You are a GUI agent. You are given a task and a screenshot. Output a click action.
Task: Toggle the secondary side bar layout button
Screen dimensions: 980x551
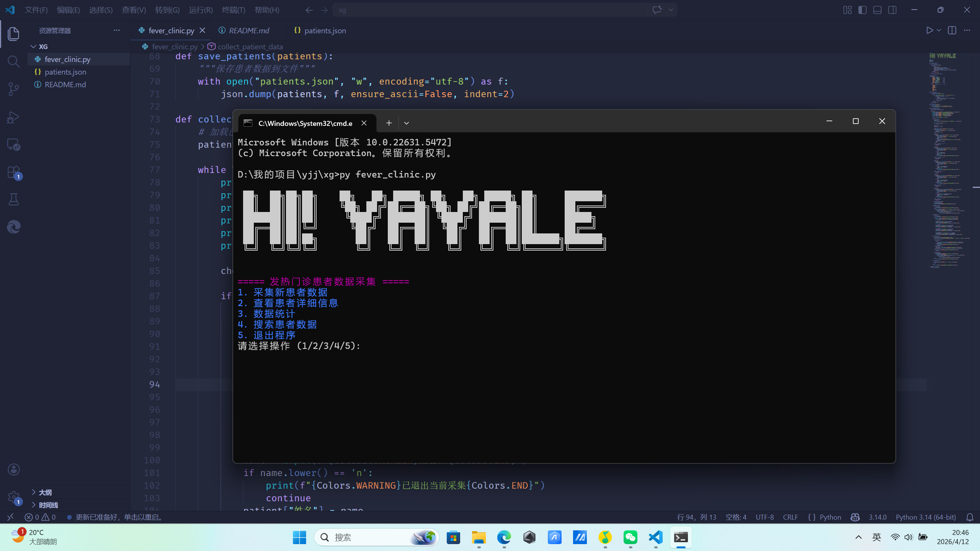892,10
